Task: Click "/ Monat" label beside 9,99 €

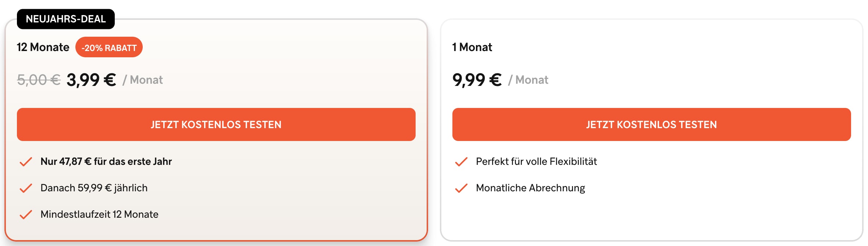Action: tap(528, 80)
